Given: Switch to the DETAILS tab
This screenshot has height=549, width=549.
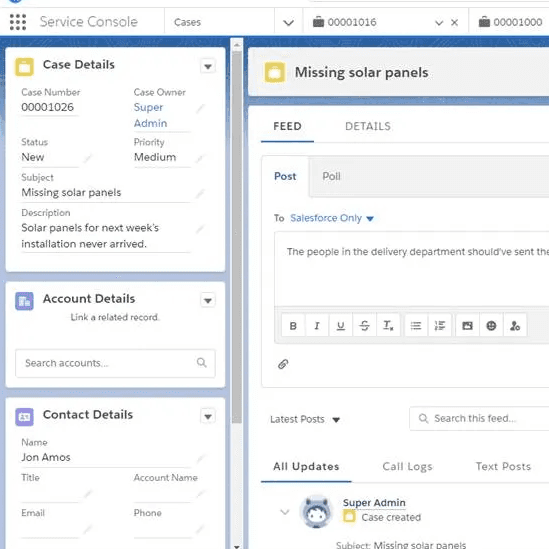Looking at the screenshot, I should [x=368, y=126].
